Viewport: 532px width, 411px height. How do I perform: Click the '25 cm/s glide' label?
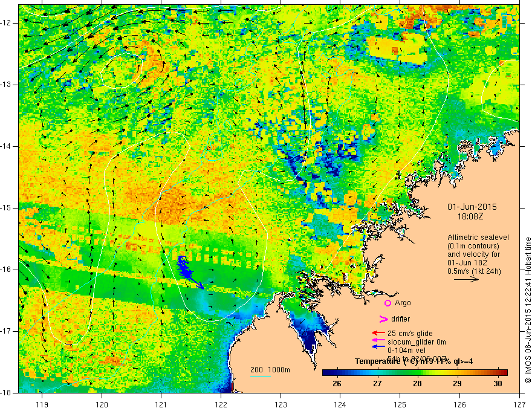pos(410,334)
